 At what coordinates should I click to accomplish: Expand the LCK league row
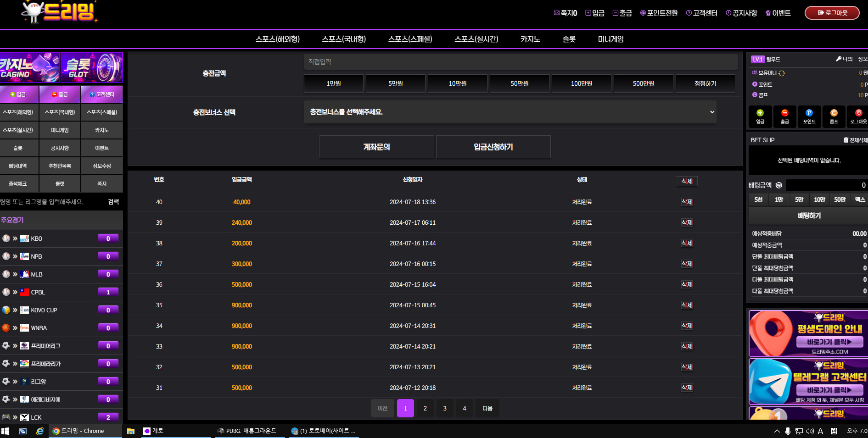click(36, 417)
